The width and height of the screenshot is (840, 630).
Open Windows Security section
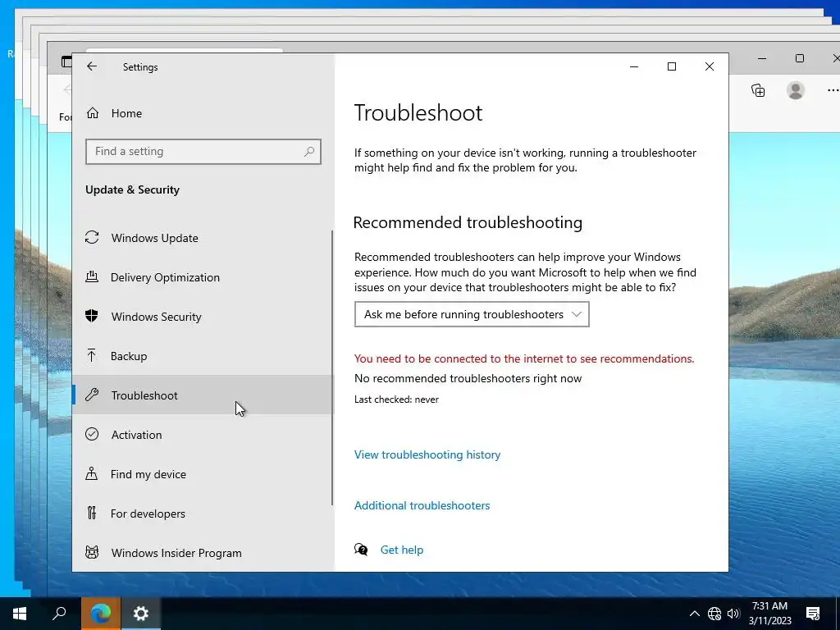click(x=203, y=317)
